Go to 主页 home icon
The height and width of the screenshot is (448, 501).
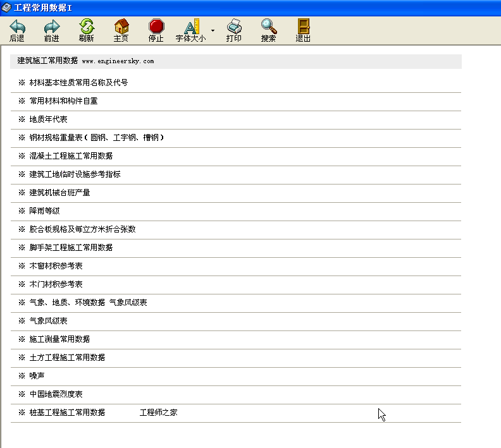(x=121, y=26)
